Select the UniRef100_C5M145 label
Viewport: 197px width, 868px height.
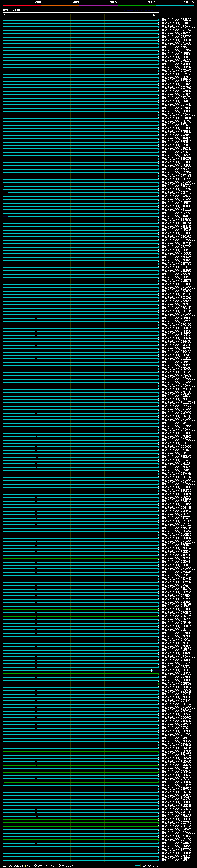[177, 454]
